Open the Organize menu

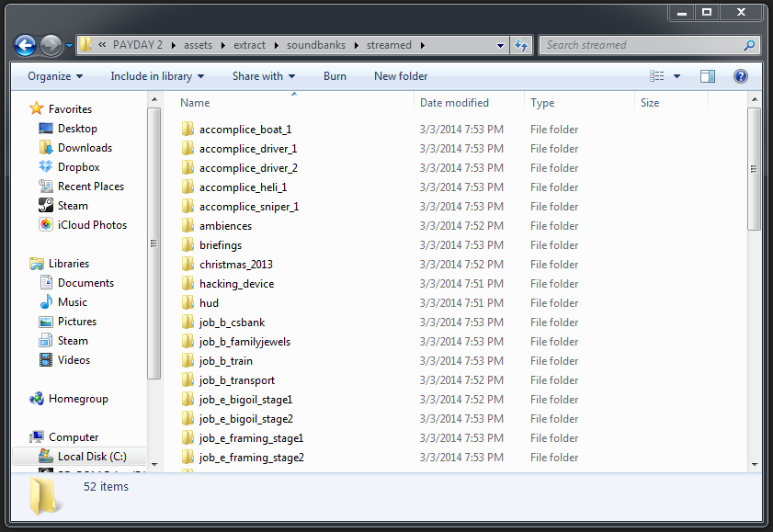click(55, 76)
